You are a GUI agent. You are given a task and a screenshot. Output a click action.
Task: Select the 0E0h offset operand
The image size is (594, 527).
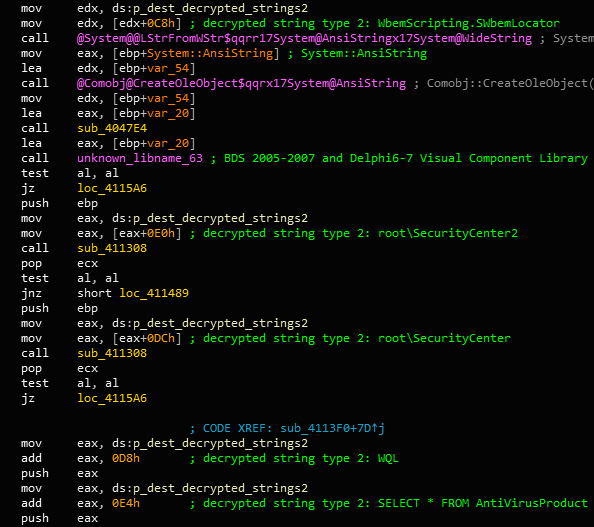point(161,233)
